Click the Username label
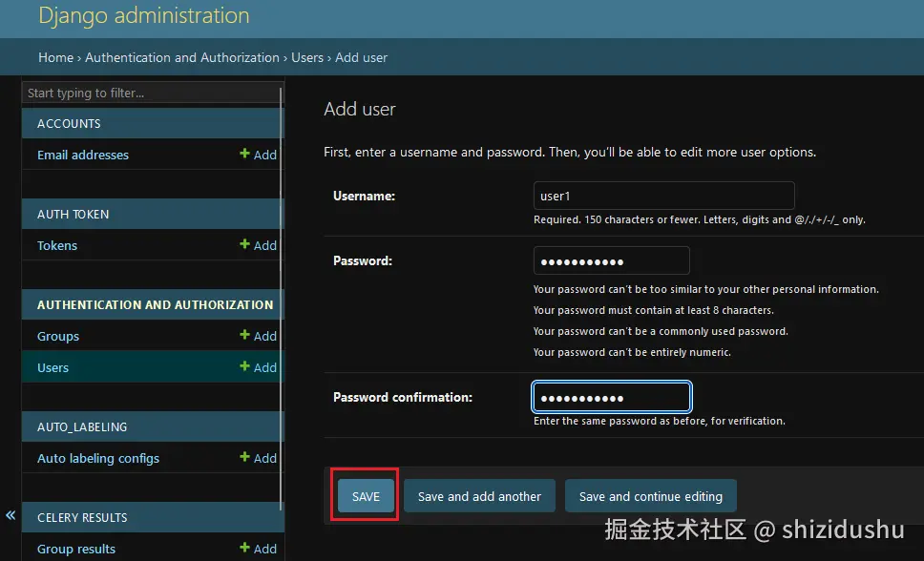This screenshot has height=561, width=924. pos(365,196)
